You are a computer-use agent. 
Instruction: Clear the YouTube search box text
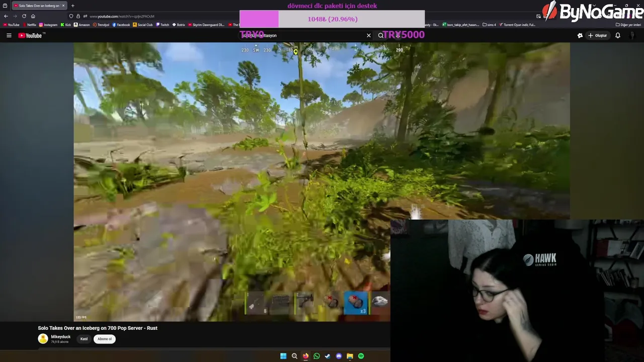369,35
